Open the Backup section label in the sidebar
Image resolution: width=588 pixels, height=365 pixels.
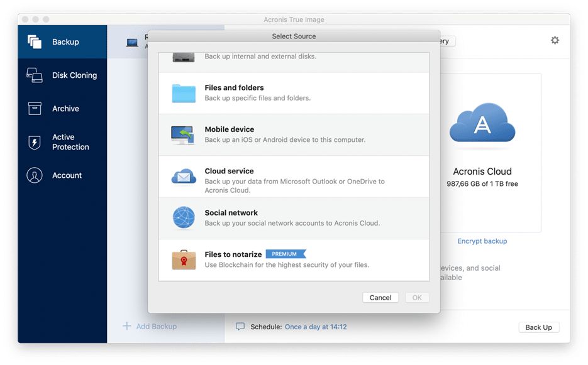point(65,42)
